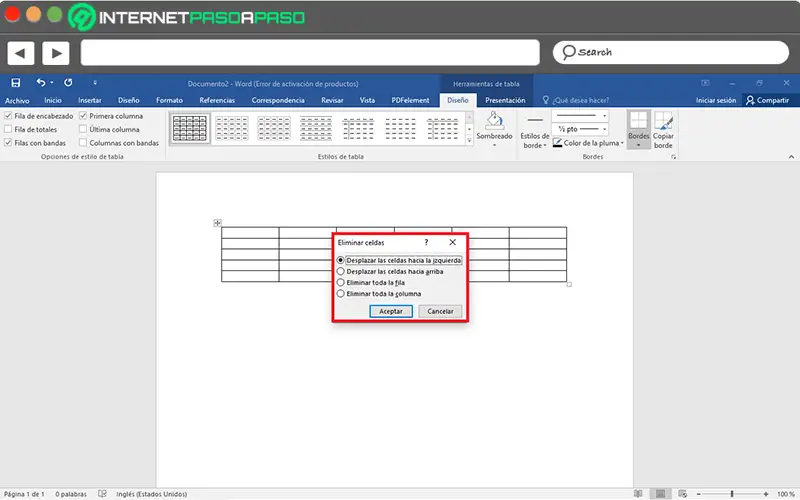800x500 pixels.
Task: Click the Bordes grid icon
Action: click(x=638, y=121)
